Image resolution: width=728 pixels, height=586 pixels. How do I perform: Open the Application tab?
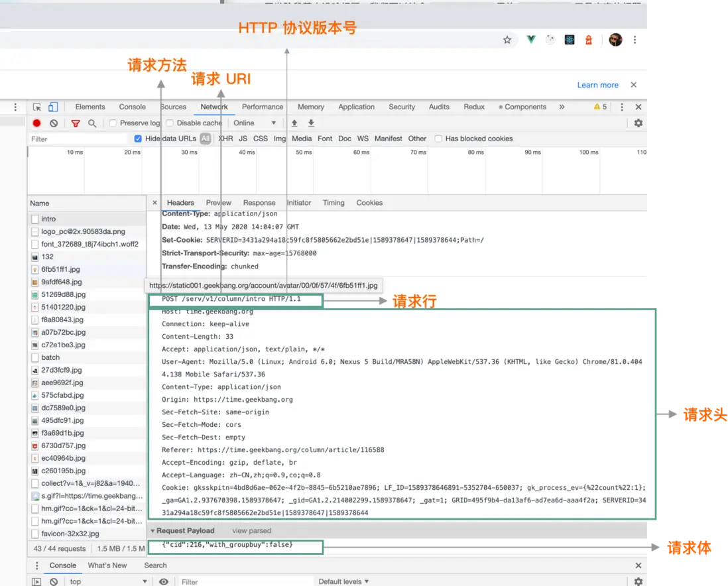(356, 107)
